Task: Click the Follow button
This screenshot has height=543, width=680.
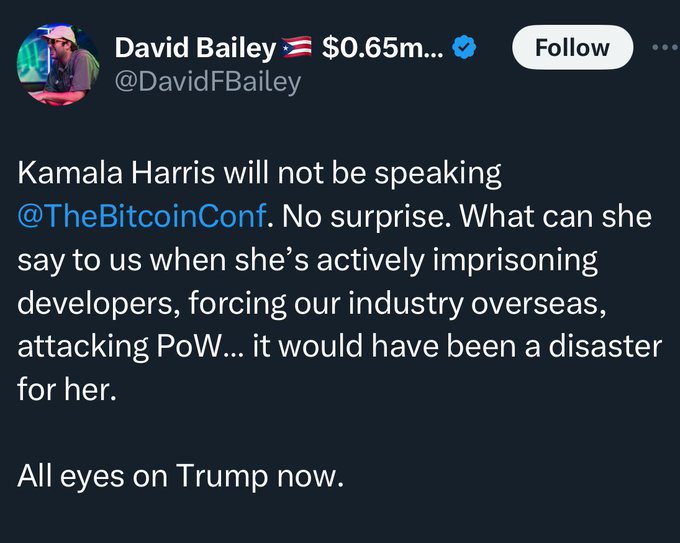Action: [572, 47]
